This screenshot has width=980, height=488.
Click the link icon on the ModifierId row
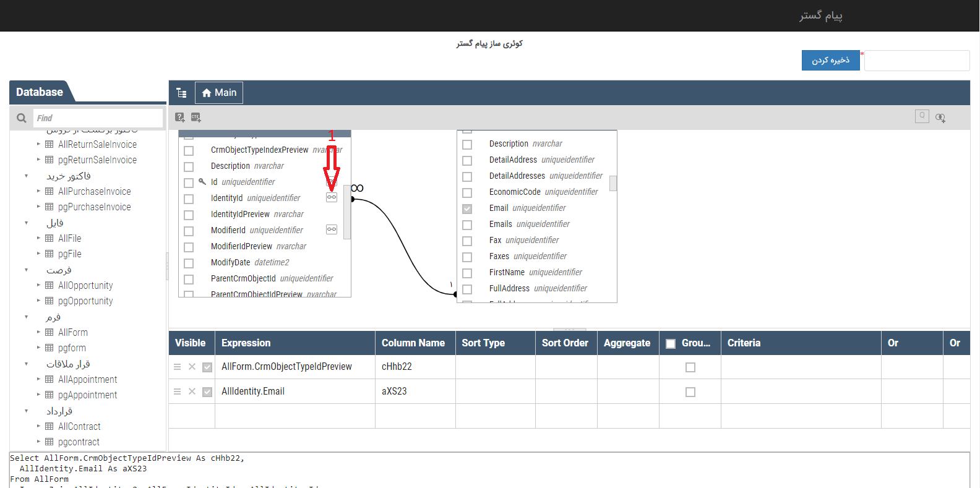pyautogui.click(x=332, y=229)
